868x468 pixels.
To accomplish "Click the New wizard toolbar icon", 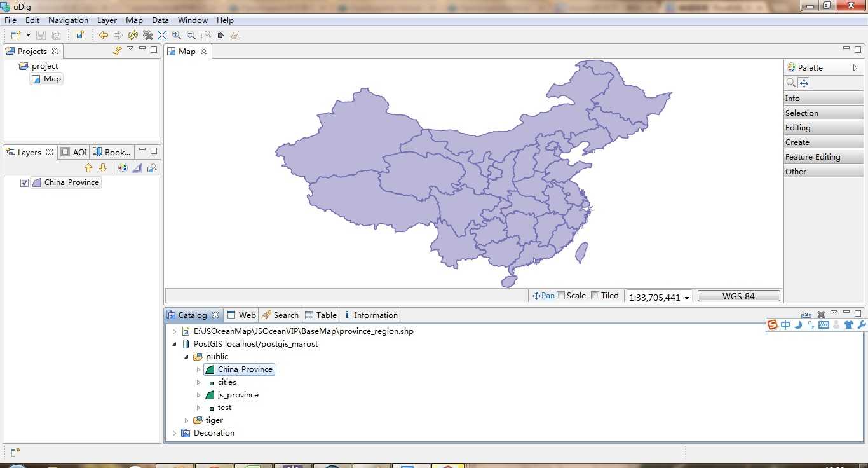I will (16, 35).
